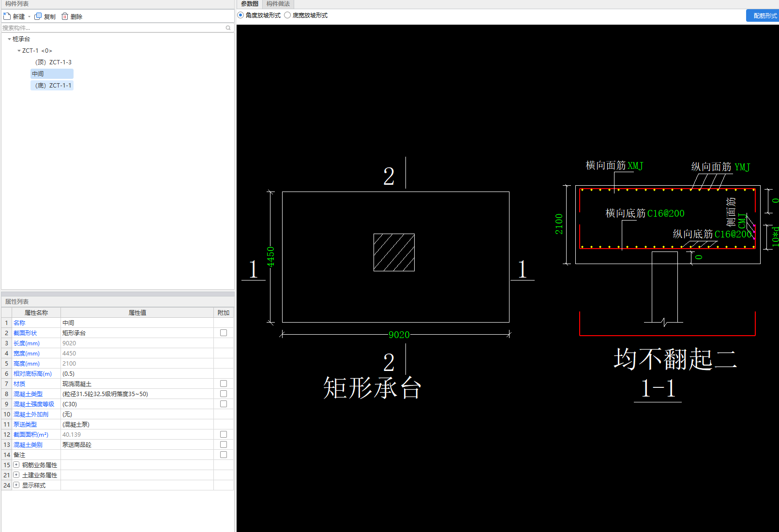This screenshot has height=532, width=779.
Task: Click the 宽度 value 4450 in property list
Action: coord(137,353)
